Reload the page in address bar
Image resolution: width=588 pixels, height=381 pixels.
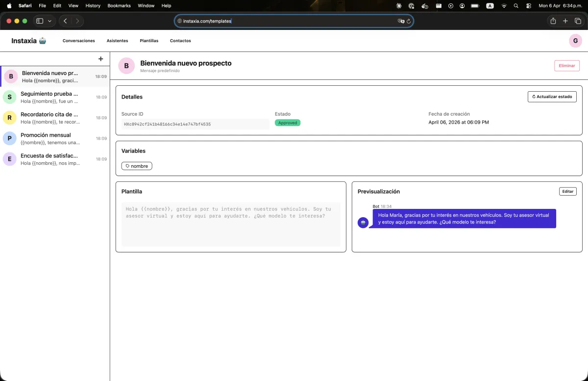point(409,21)
